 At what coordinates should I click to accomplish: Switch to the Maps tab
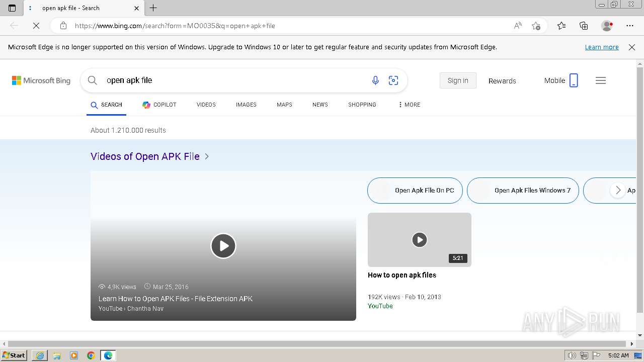point(284,105)
